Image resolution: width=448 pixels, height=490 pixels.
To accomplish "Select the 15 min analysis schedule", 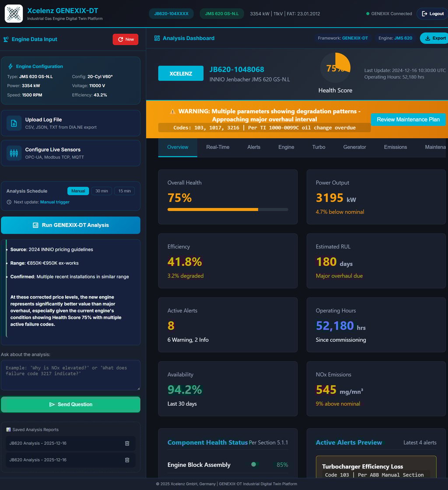I will point(124,191).
